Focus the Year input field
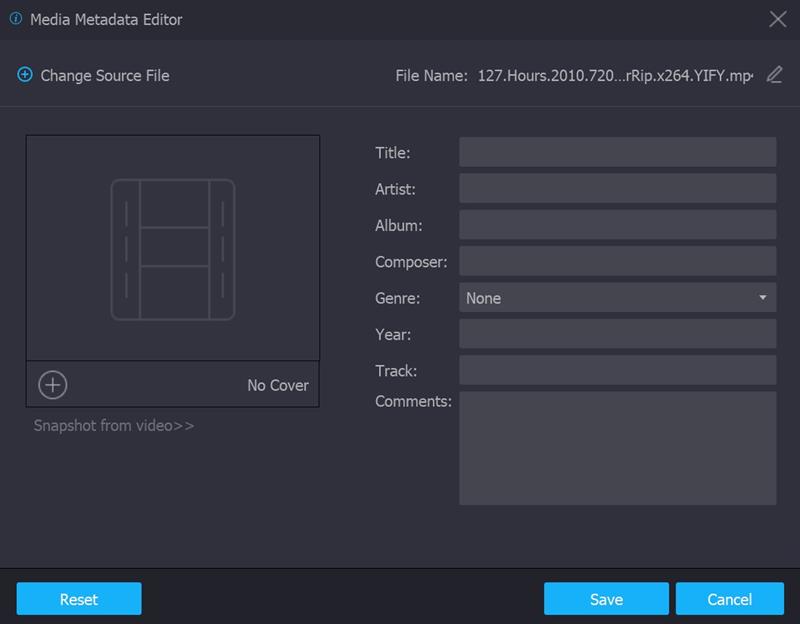This screenshot has width=800, height=624. click(x=617, y=334)
